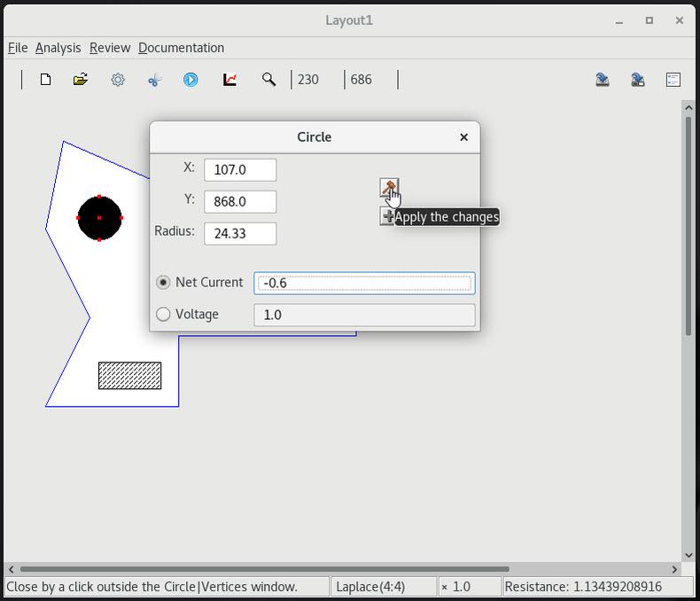Open settings via the gear icon
The height and width of the screenshot is (601, 700).
118,80
